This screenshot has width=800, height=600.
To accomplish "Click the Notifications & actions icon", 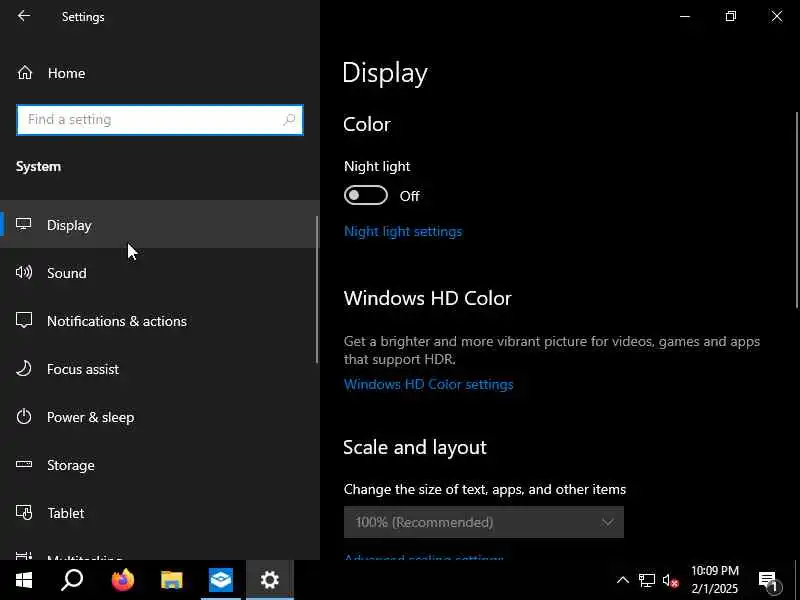I will coord(23,320).
